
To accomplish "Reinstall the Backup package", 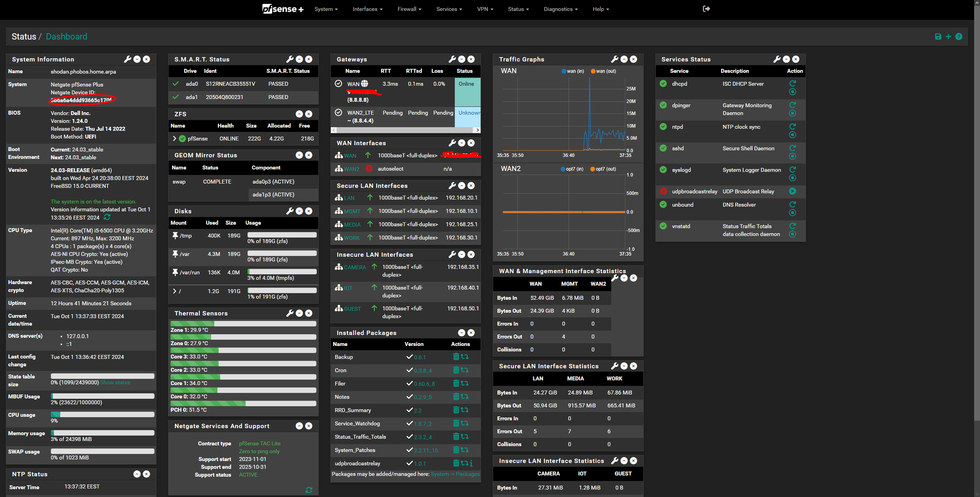I will (x=465, y=357).
